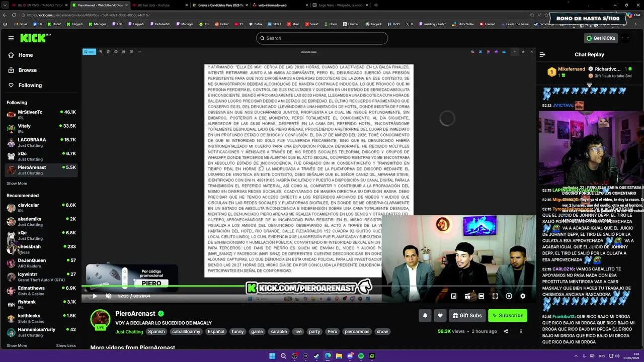Open playback speed control in player
The image size is (644, 362).
pos(509,296)
